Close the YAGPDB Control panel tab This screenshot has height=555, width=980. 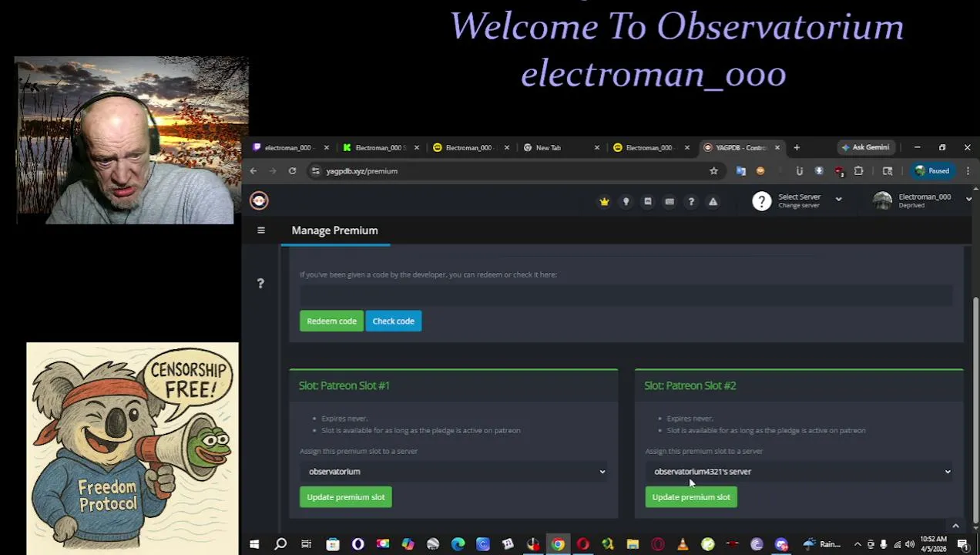pos(777,147)
